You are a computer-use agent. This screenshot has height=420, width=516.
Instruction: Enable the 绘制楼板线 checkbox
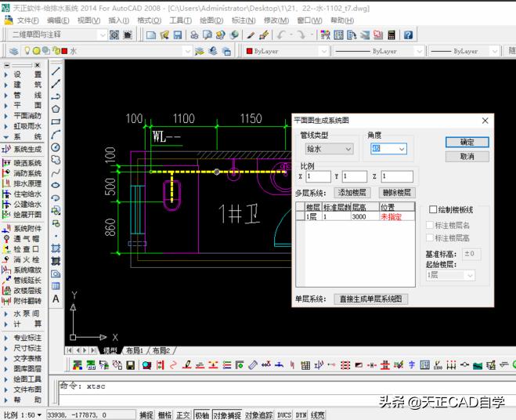[x=433, y=210]
